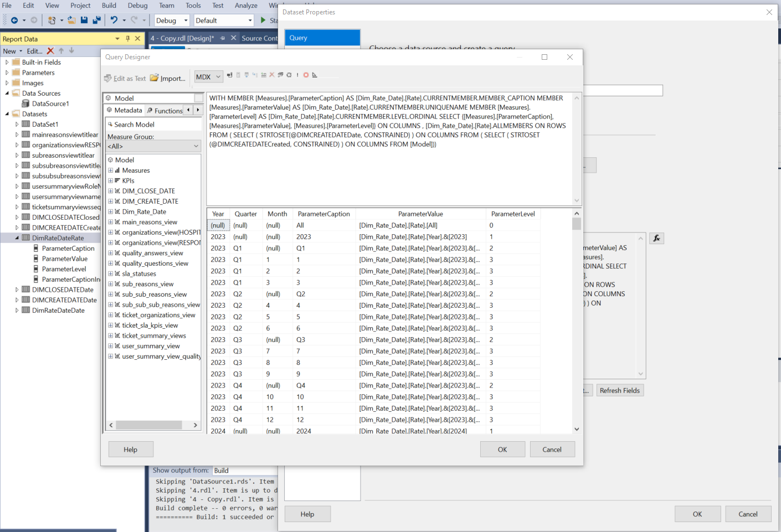Screen dimensions: 781x532
Task: Open the Measure Group <All> dropdown
Action: click(153, 146)
